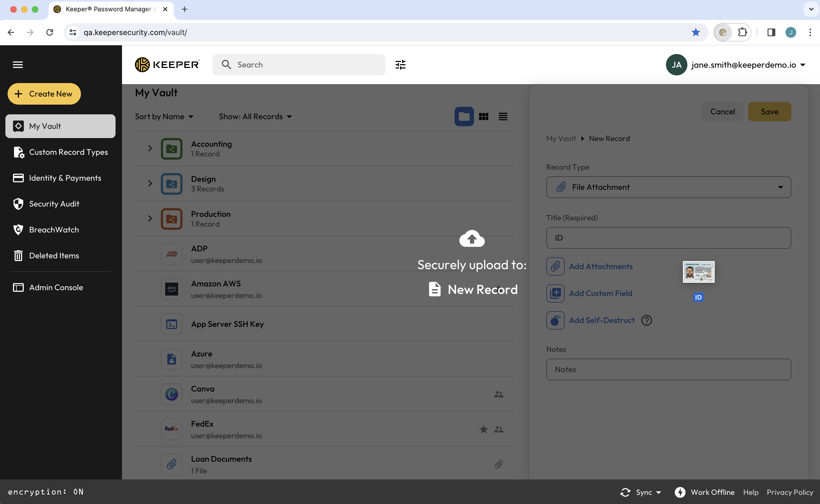Click the Create New button

[44, 94]
